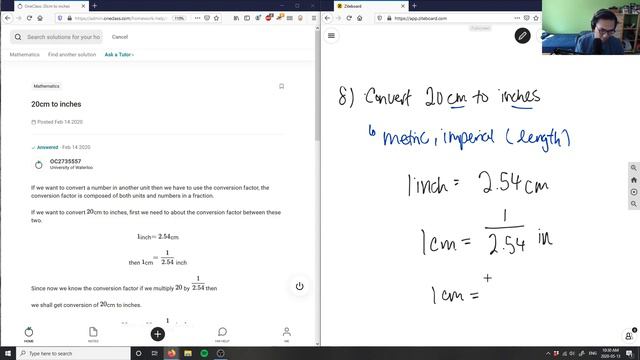Viewport: 640px width, 360px height.
Task: Bookmark the 20cm to inches question
Action: pyautogui.click(x=281, y=86)
